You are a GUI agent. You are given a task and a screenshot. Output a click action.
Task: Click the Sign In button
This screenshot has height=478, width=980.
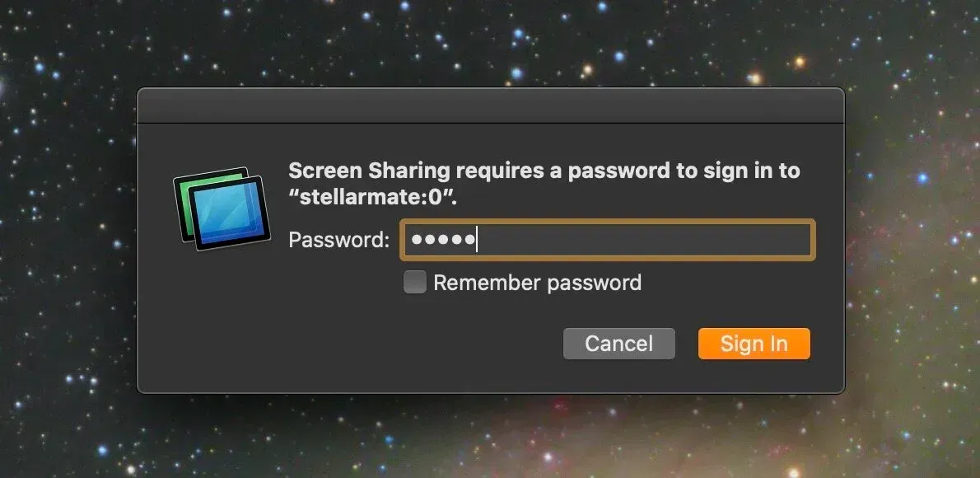[x=753, y=344]
